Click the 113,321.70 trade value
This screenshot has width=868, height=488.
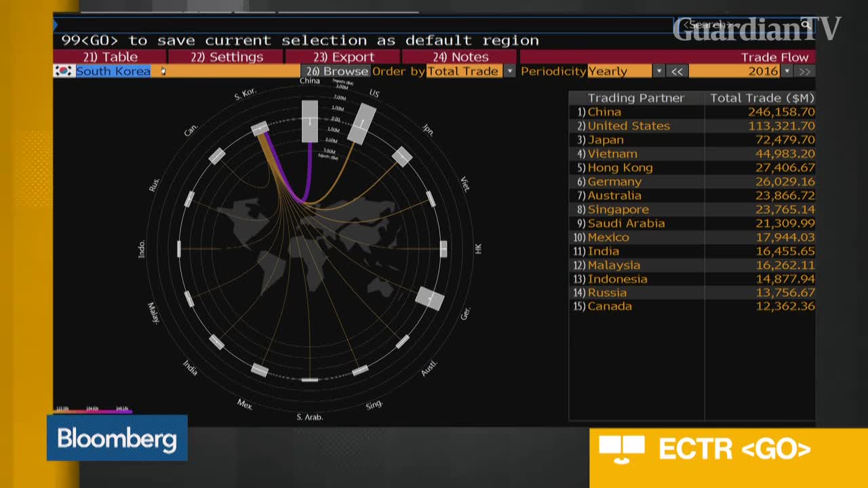(781, 125)
